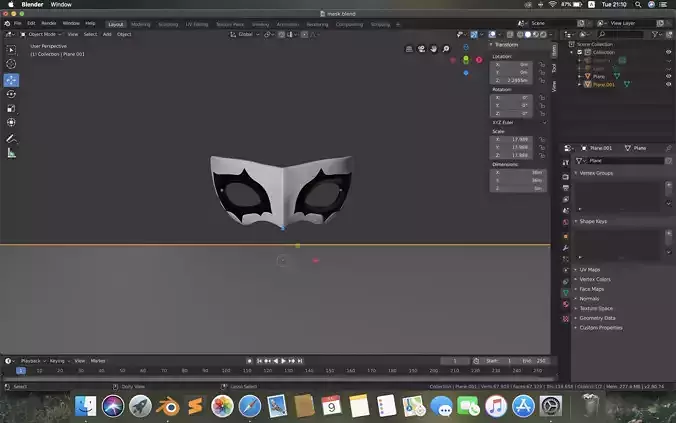Switch viewport to solid shading mode
676x423 pixels.
point(528,34)
